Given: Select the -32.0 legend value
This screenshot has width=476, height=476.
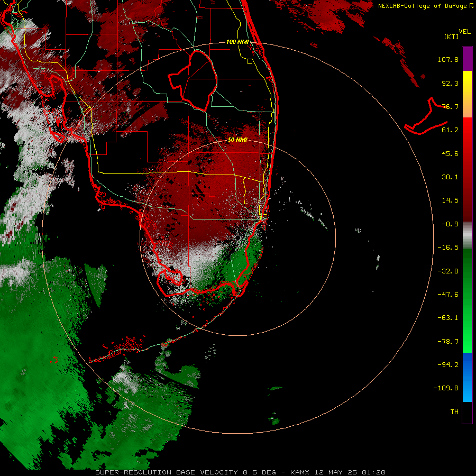Looking at the screenshot, I should click(x=448, y=271).
